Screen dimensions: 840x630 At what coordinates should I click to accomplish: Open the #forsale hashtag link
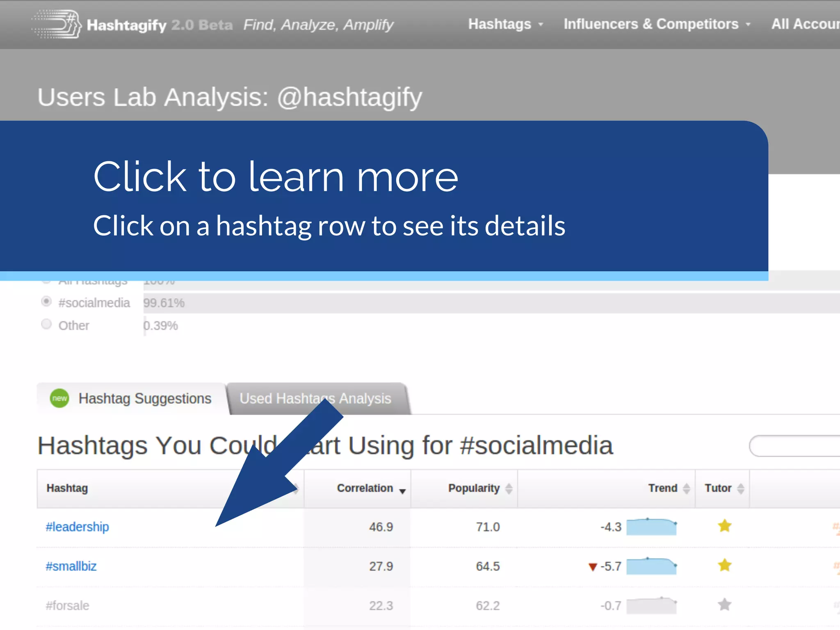[67, 605]
